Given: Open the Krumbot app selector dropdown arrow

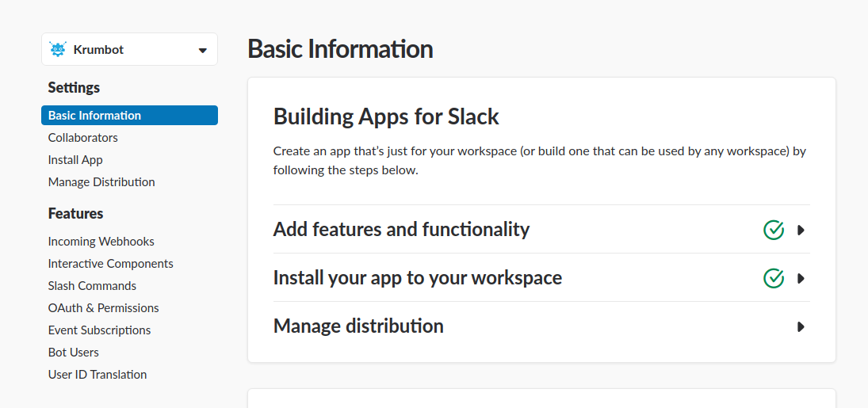Looking at the screenshot, I should (202, 50).
